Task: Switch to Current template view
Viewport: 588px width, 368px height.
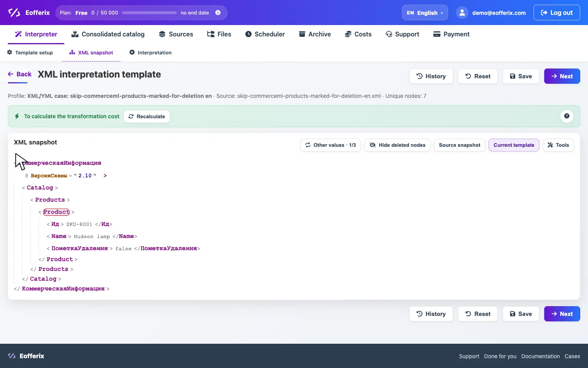Action: pos(514,145)
